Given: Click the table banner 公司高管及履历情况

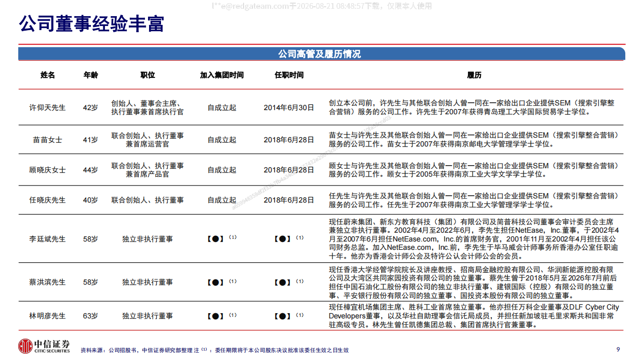Looking at the screenshot, I should tap(319, 54).
